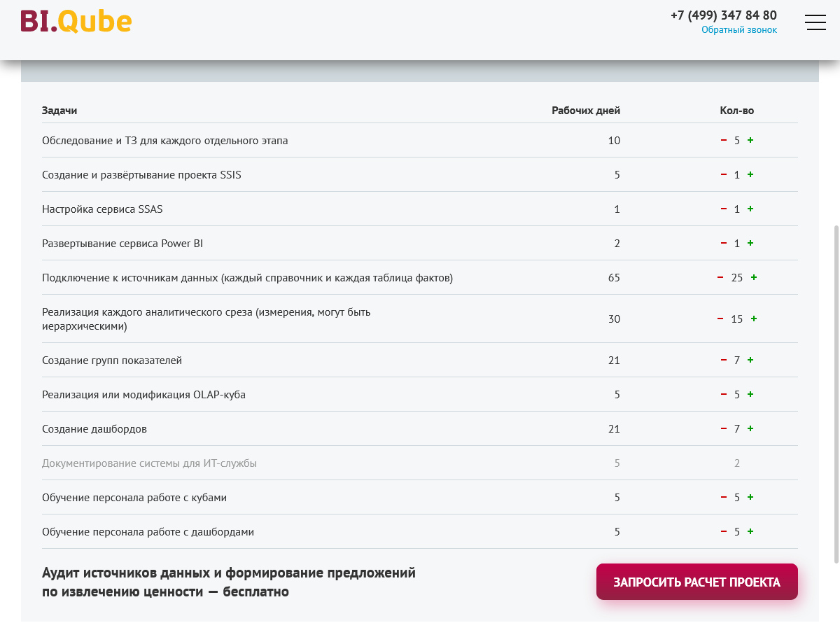Decrease quantity for Создание дашбордов row
Image resolution: width=840 pixels, height=630 pixels.
[x=724, y=428]
